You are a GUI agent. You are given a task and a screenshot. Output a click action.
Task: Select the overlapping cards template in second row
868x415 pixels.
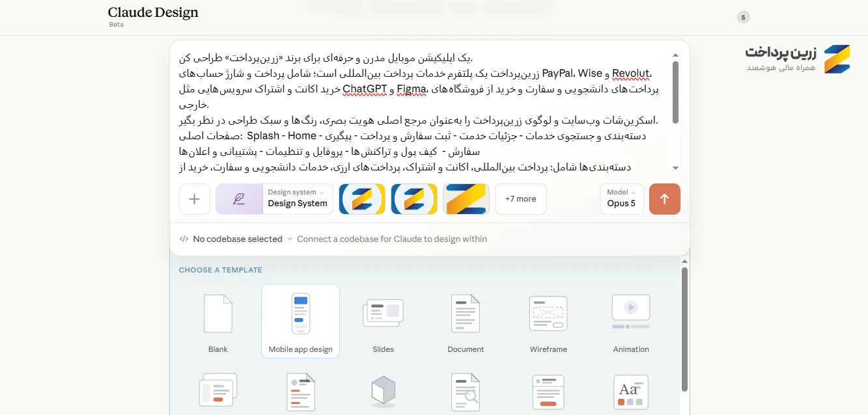[x=218, y=390]
